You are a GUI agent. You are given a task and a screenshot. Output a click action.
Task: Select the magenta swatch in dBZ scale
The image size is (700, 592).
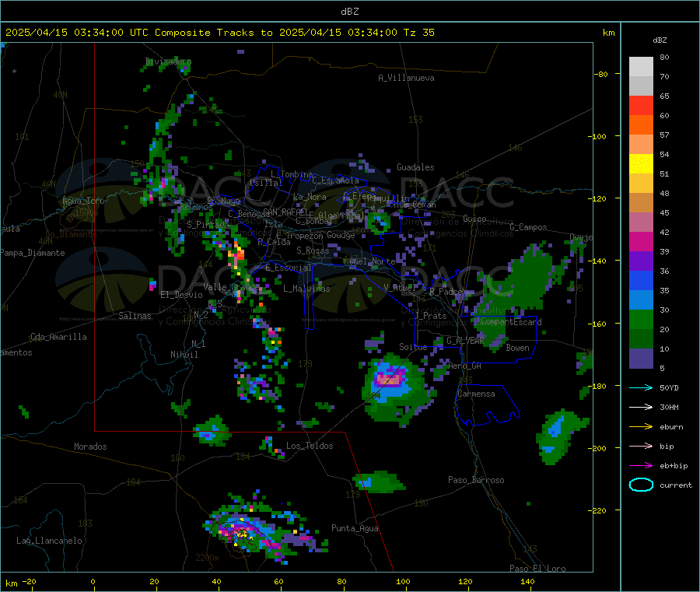[641, 241]
